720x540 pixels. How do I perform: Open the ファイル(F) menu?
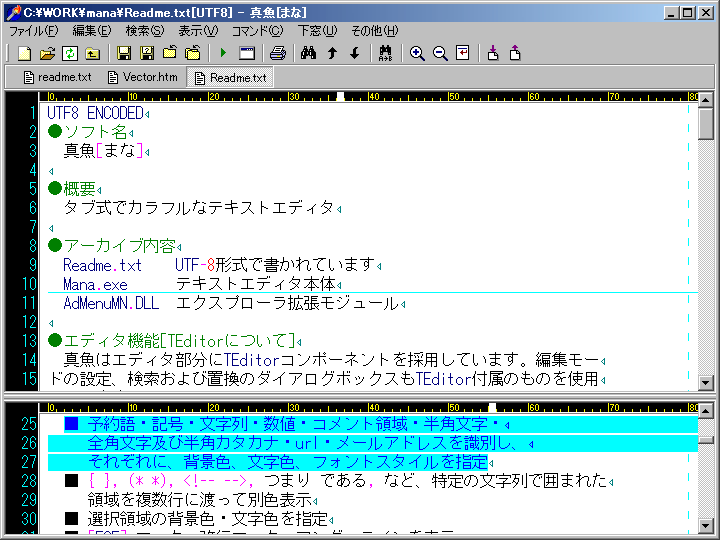(34, 31)
